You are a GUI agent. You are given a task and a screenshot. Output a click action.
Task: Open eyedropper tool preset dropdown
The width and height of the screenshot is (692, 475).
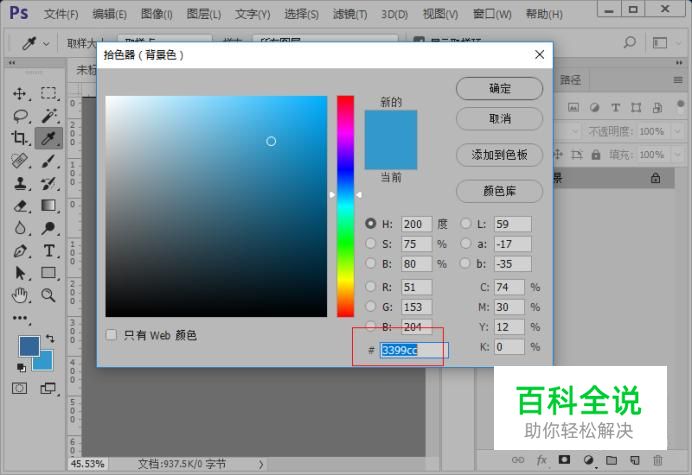46,43
